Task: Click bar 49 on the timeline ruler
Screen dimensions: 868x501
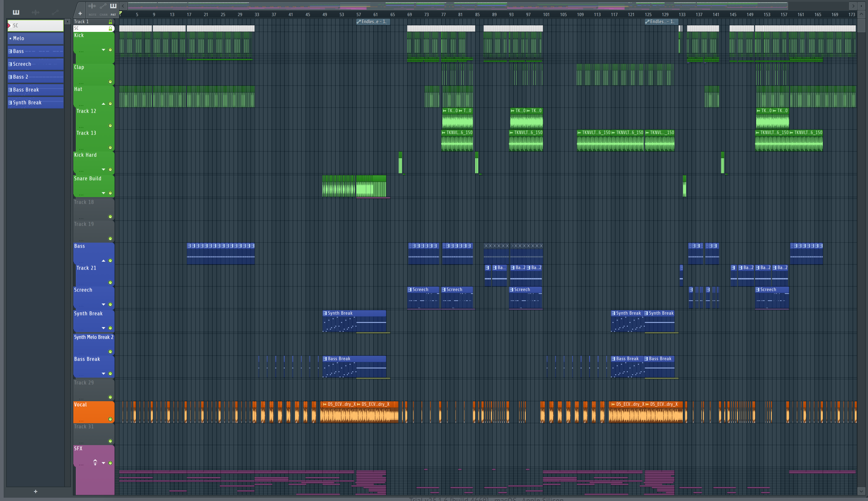Action: 325,14
